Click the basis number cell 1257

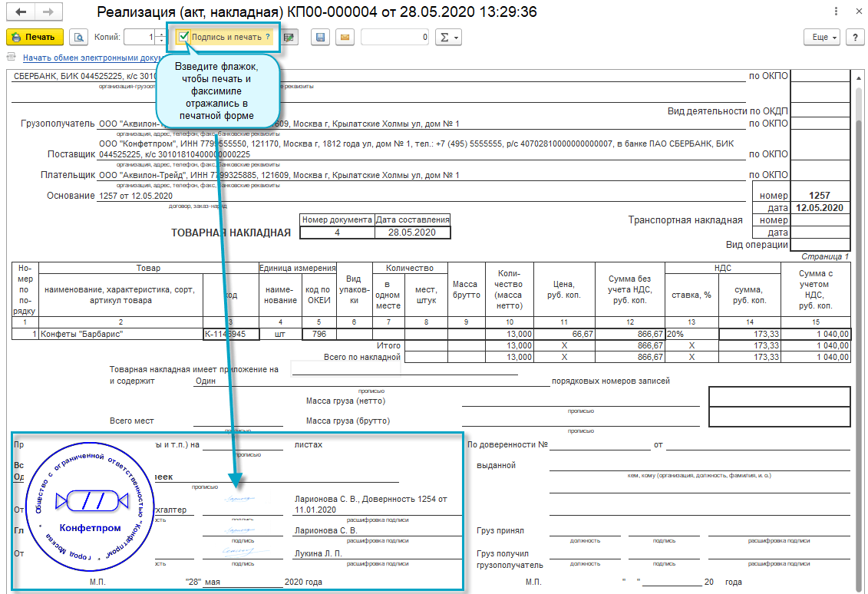coord(820,196)
